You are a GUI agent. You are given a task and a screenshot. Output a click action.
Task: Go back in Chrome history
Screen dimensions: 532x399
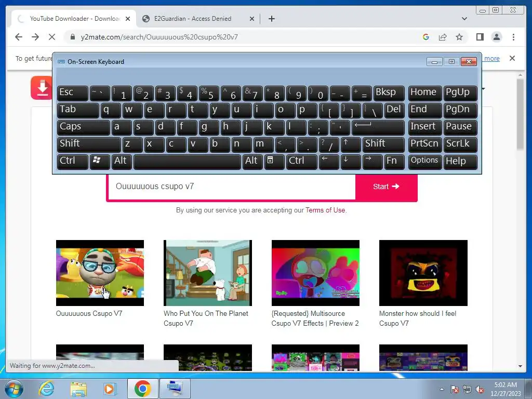point(19,37)
